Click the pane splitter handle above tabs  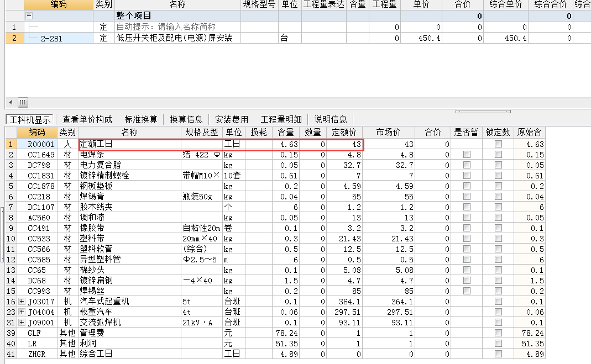[x=483, y=112]
